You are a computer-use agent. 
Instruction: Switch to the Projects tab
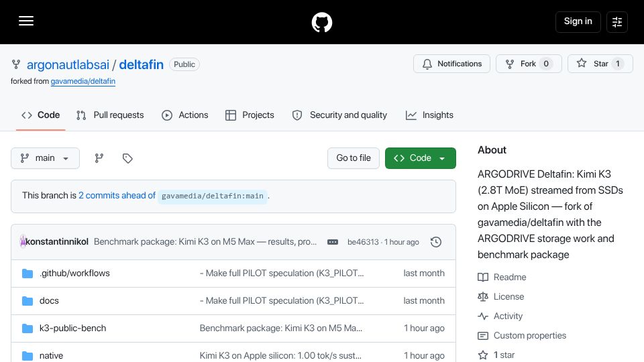tap(250, 115)
